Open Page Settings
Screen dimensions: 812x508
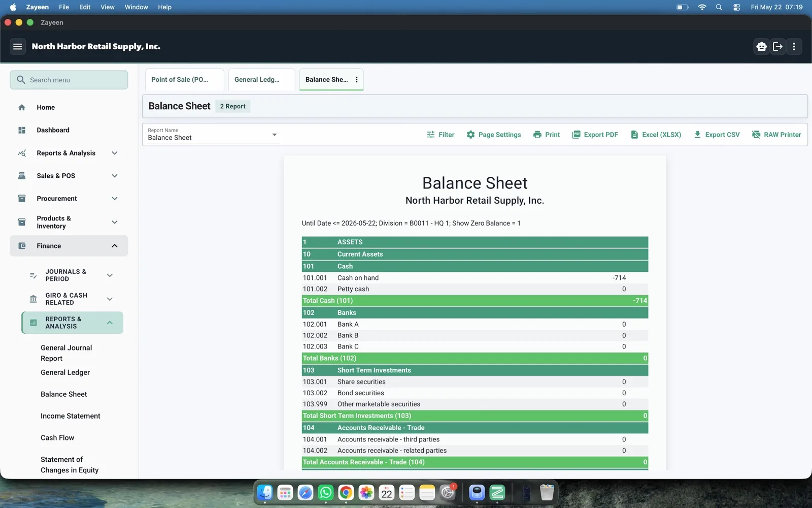[x=494, y=135]
